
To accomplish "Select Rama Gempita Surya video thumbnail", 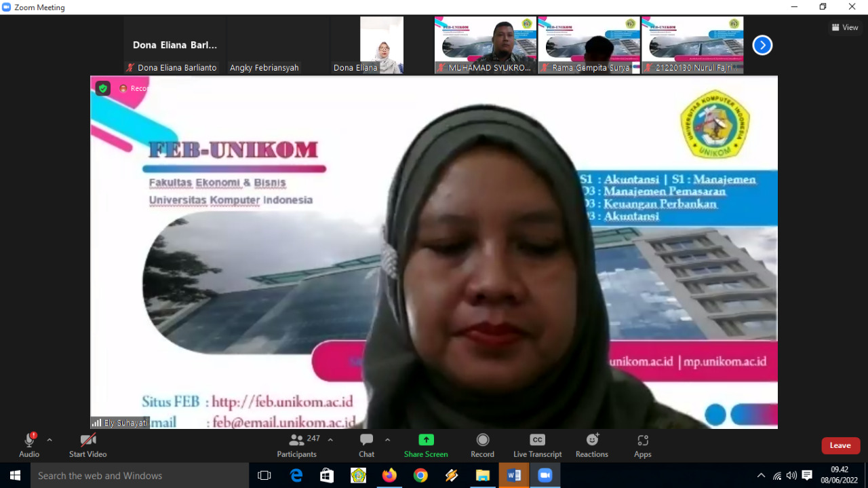I will (589, 45).
